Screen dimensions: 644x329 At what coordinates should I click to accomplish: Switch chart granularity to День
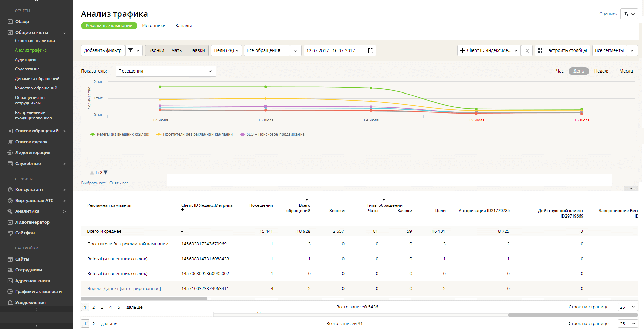(x=579, y=71)
